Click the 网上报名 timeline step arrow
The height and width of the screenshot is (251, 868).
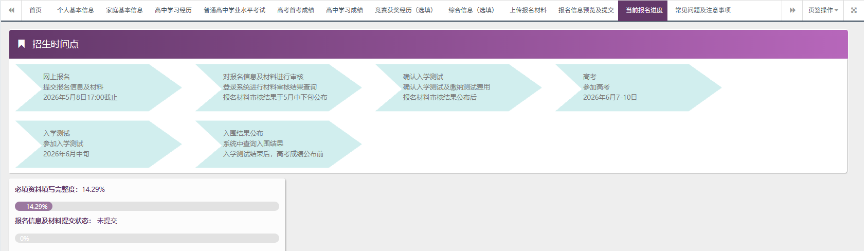click(98, 87)
